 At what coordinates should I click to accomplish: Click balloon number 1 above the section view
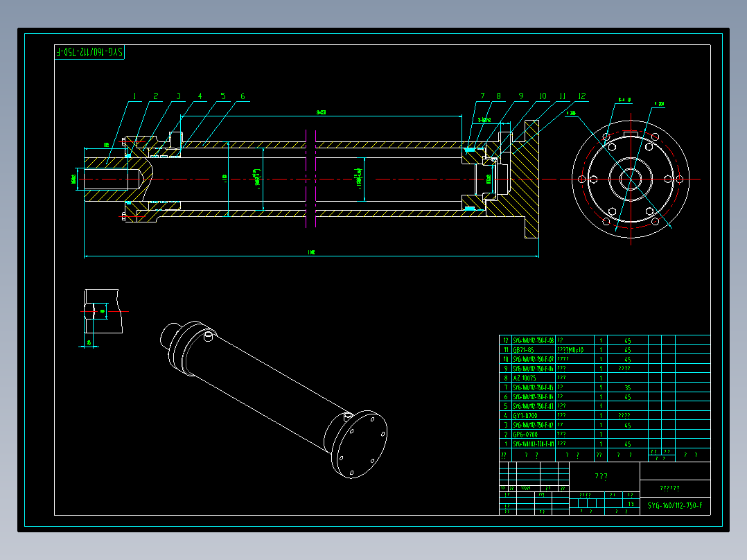click(134, 96)
